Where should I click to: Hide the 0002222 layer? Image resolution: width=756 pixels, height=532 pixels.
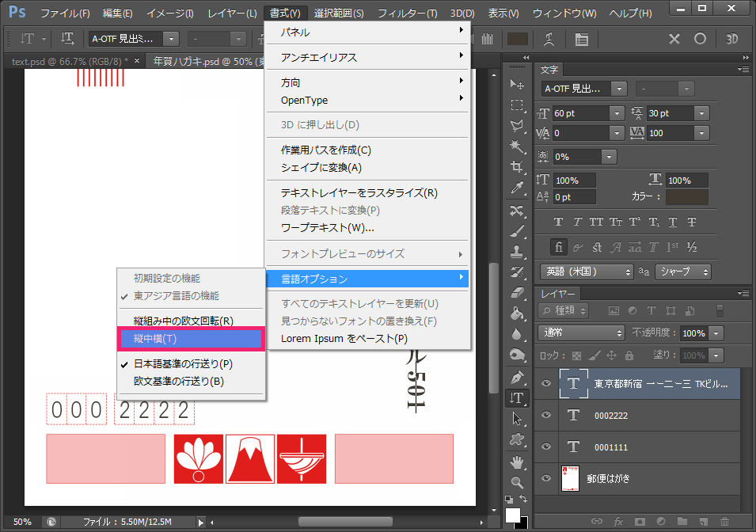[x=545, y=416]
